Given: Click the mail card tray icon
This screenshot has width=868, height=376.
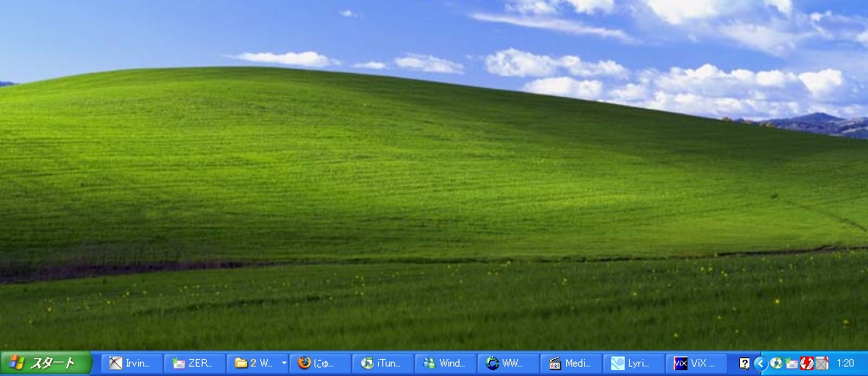Looking at the screenshot, I should (x=792, y=363).
